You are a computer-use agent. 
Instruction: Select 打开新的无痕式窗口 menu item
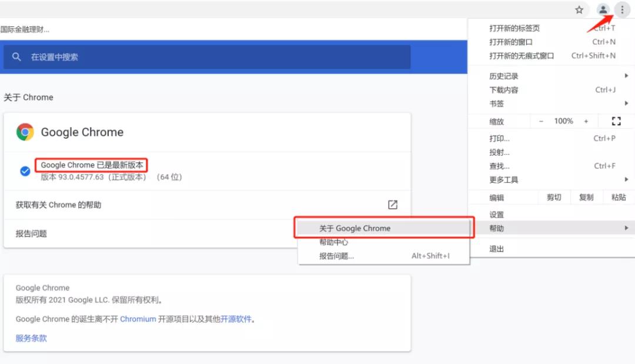552,56
